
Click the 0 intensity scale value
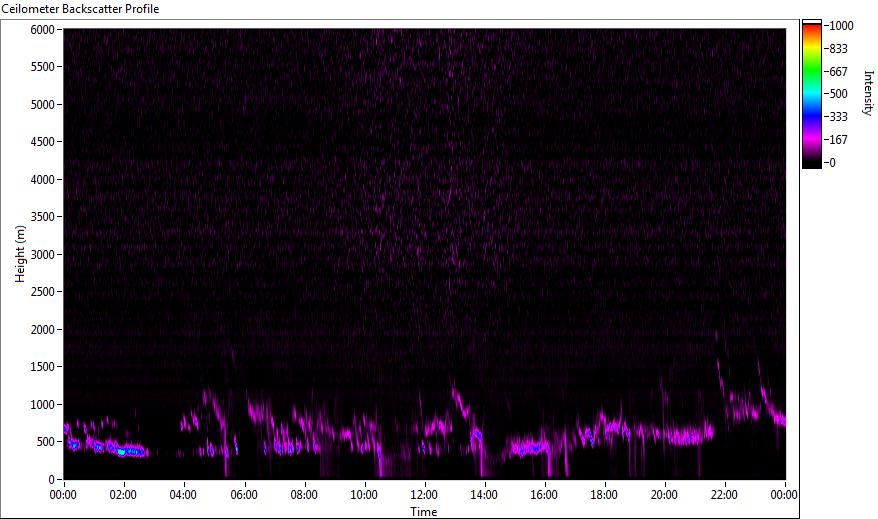[832, 162]
